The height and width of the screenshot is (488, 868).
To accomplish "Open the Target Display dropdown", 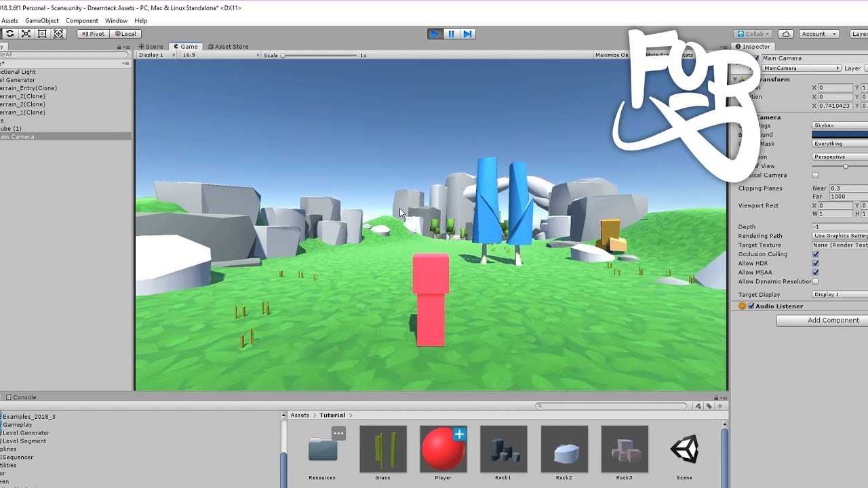I will [840, 295].
